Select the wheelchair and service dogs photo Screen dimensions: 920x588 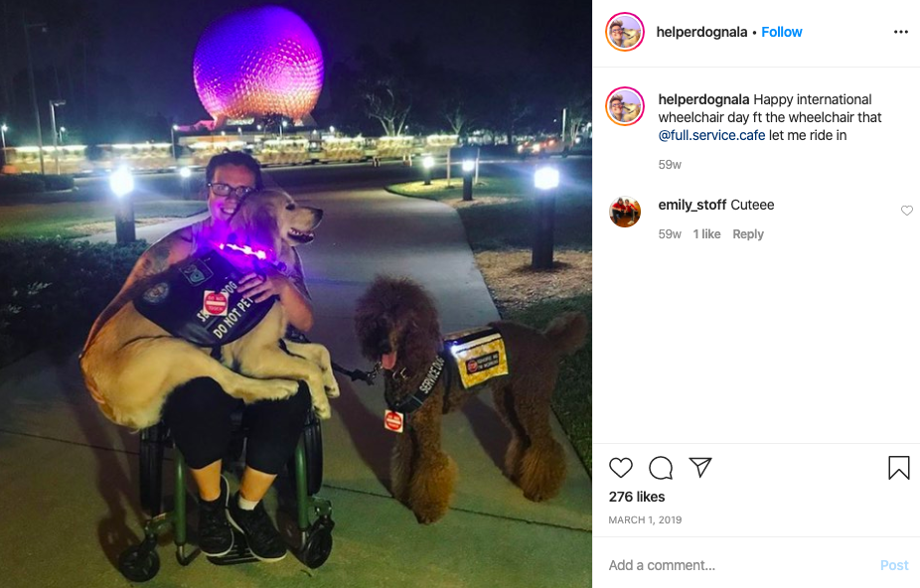pyautogui.click(x=296, y=294)
